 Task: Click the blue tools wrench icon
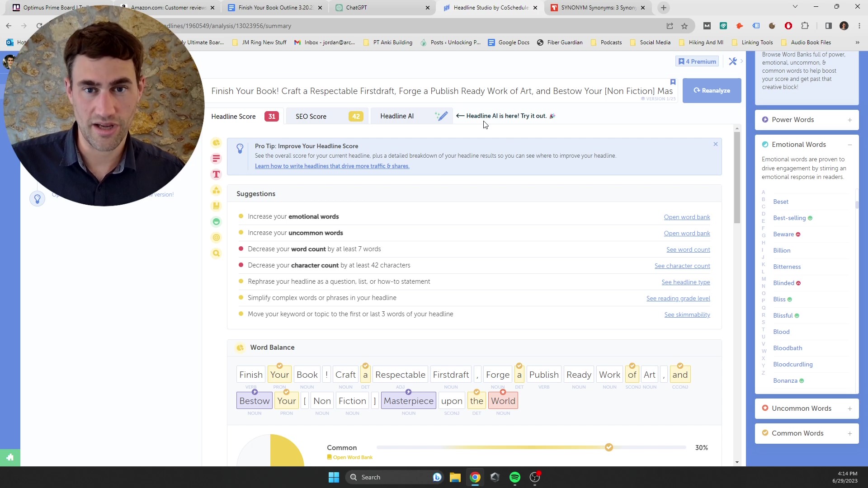733,61
